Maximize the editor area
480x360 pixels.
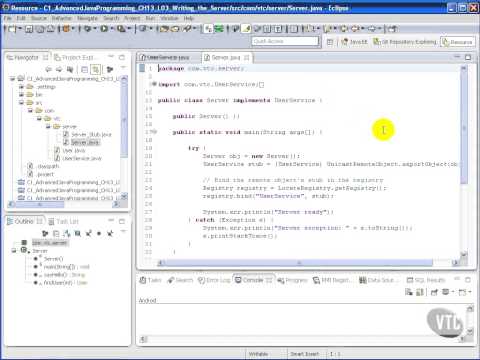tap(468, 57)
